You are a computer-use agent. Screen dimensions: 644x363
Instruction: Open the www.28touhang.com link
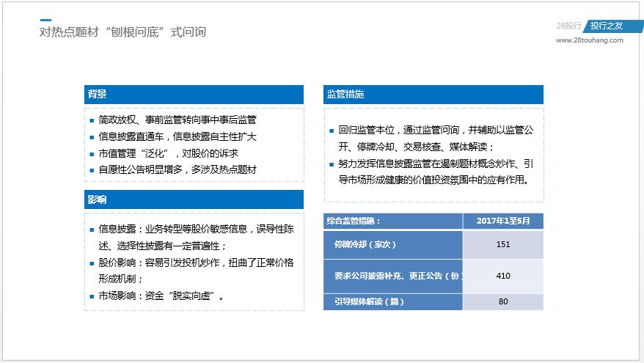click(590, 40)
